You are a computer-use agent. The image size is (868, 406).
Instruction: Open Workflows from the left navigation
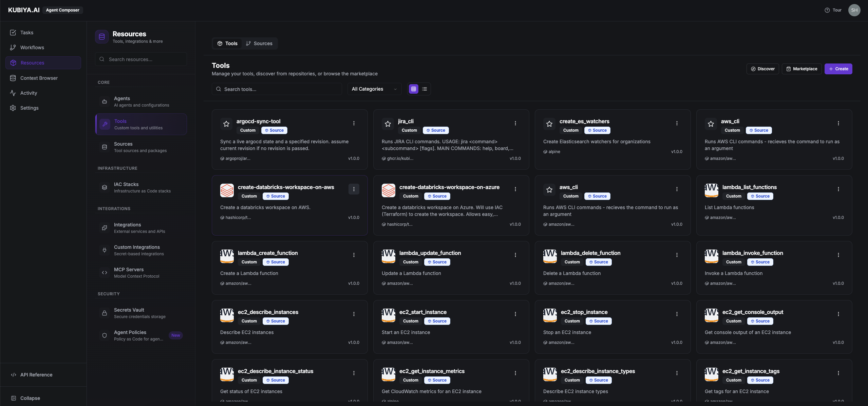point(43,48)
